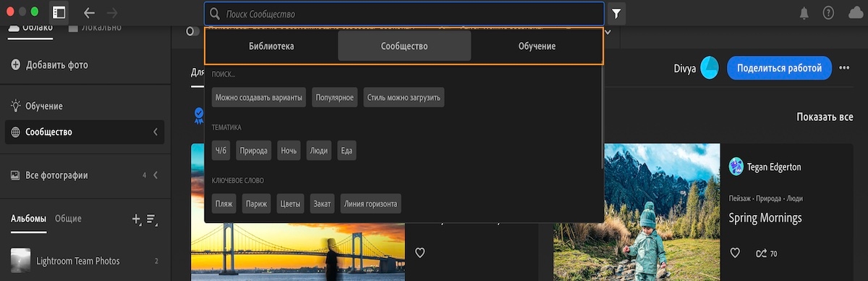Open the dropdown chevron beside search panel

pyautogui.click(x=608, y=32)
